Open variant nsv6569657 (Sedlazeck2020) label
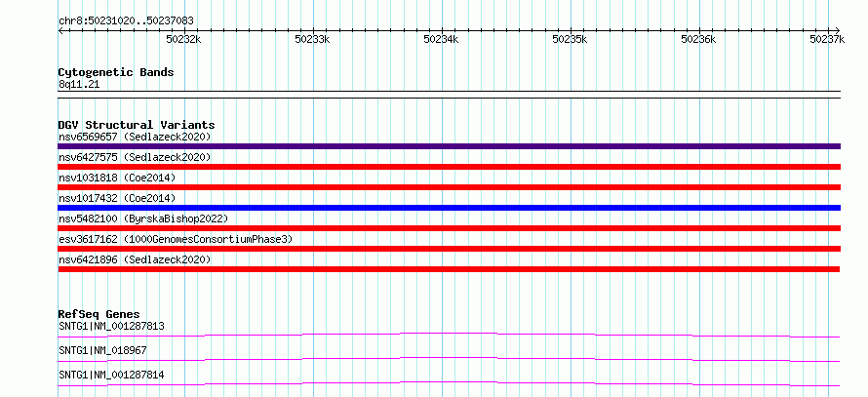 tap(135, 137)
